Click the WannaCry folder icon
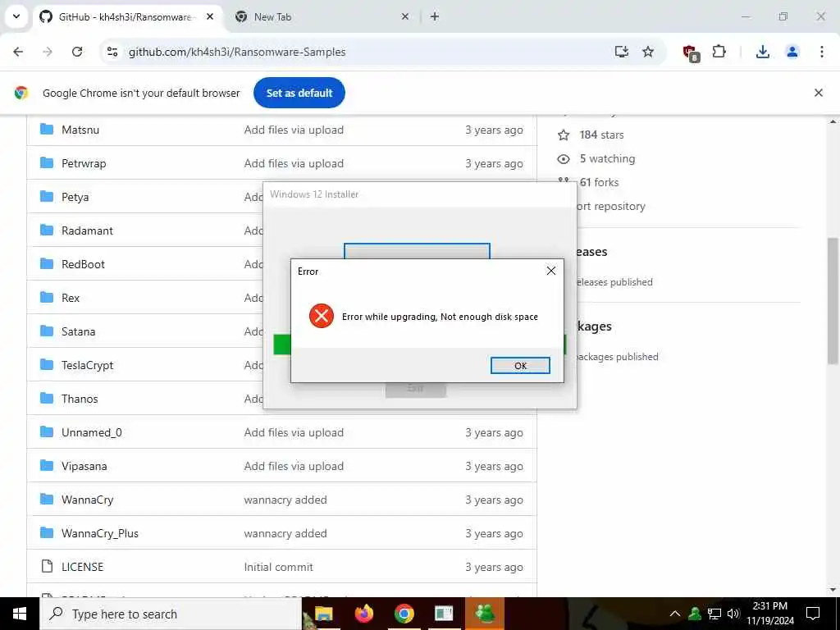Screen dimensions: 840x630 click(x=47, y=500)
